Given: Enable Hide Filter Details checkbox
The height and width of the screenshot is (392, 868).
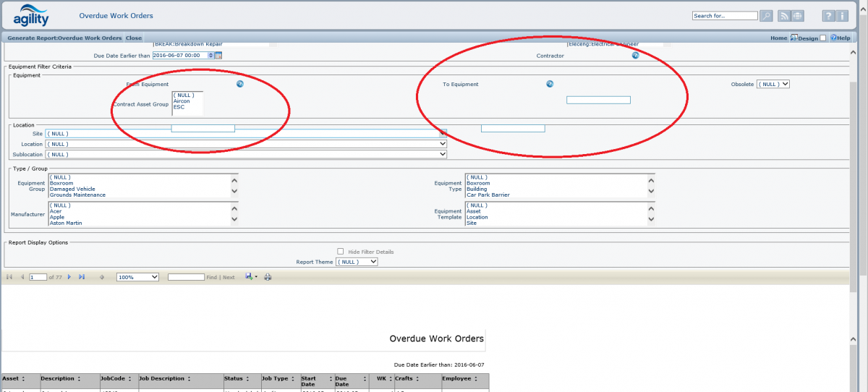Looking at the screenshot, I should pos(341,252).
